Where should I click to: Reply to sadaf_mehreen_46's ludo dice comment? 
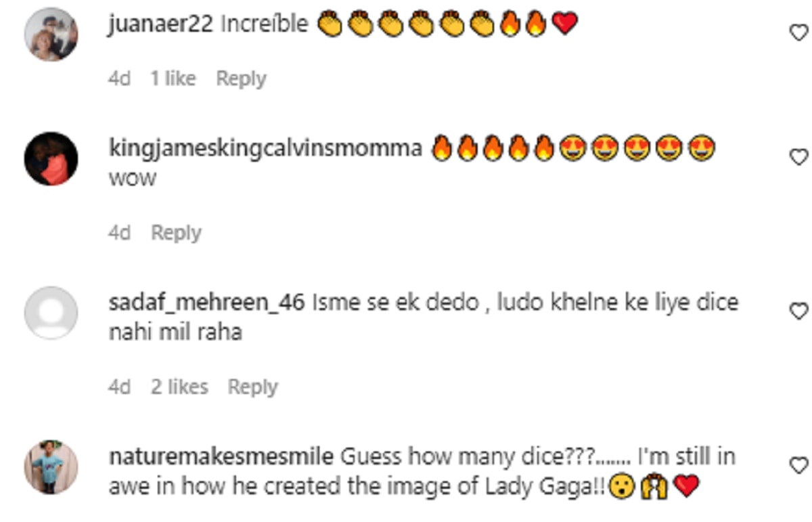tap(252, 387)
